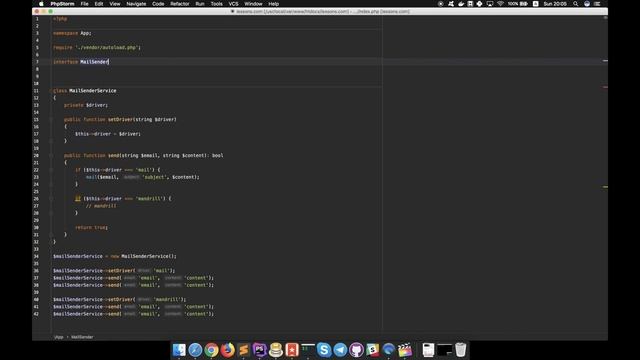Screen dimensions: 640x360
Task: Click the date and time Sun 20:05
Action: pyautogui.click(x=555, y=4)
